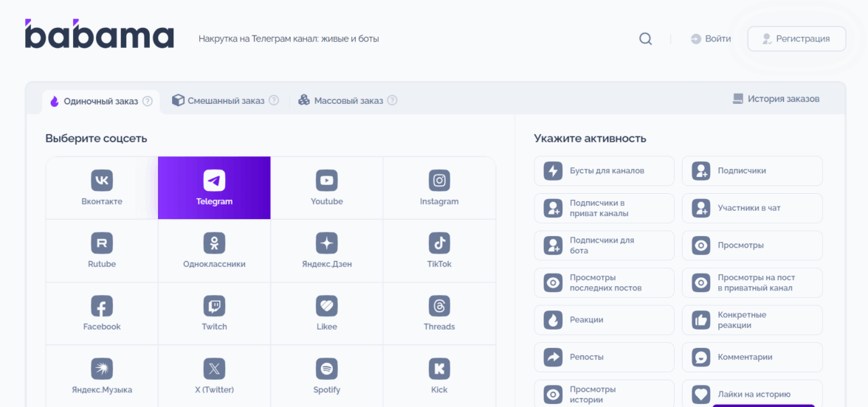868x407 pixels.
Task: Click the Регистрация button
Action: pyautogui.click(x=796, y=38)
